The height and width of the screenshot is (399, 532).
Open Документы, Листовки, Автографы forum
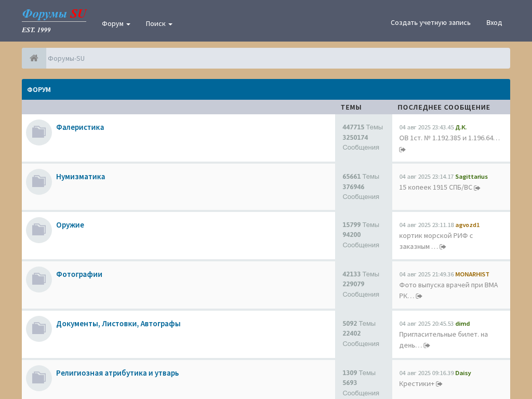click(x=118, y=324)
